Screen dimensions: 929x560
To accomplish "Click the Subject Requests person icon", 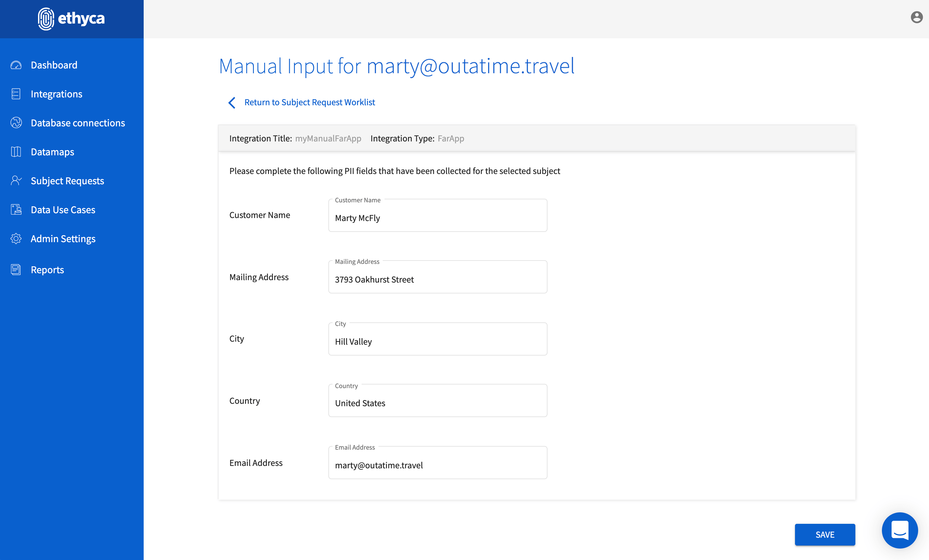I will point(16,181).
